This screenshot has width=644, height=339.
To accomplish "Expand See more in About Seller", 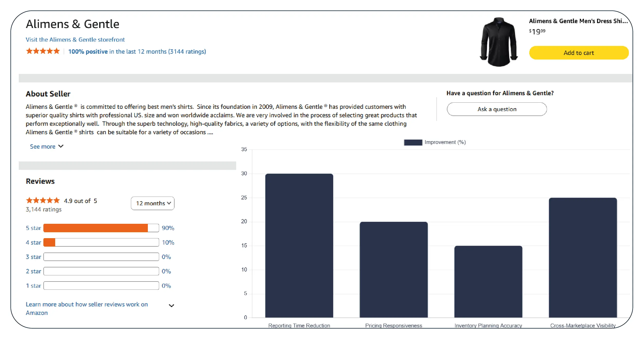I will point(43,147).
